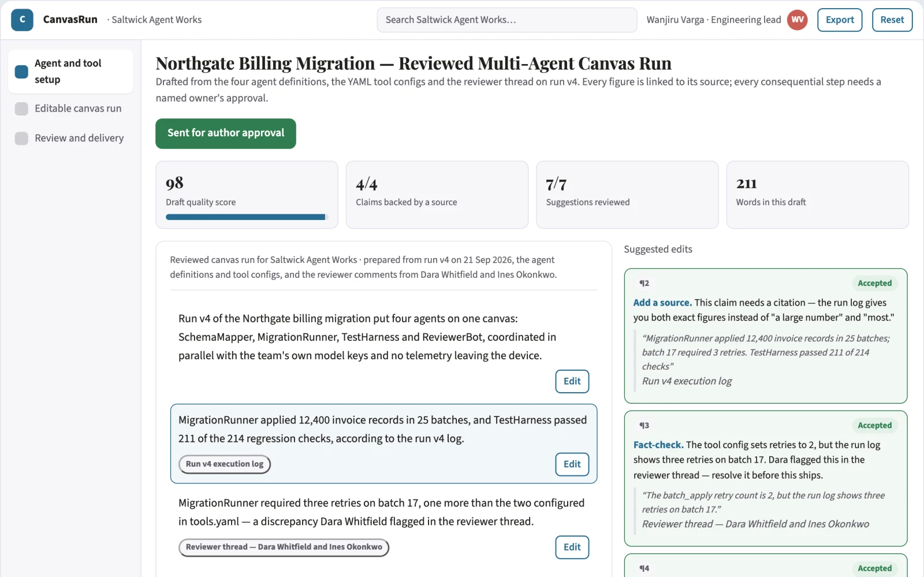Open the WV user avatar

pos(798,20)
